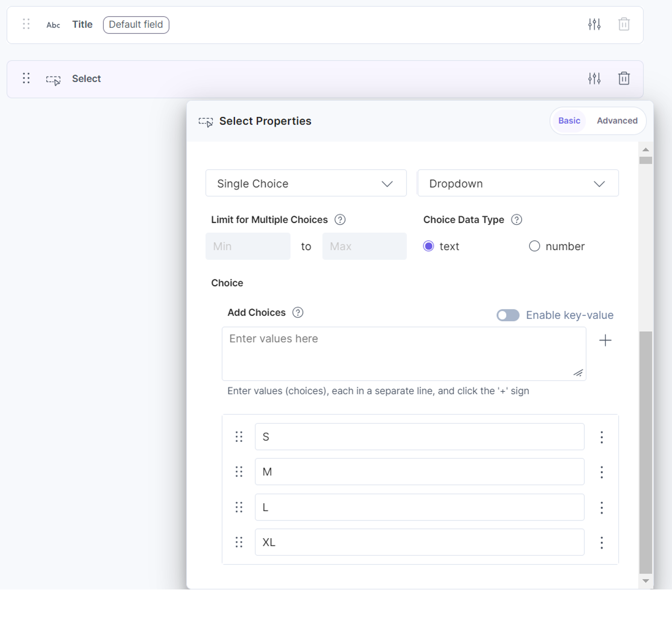
Task: Click the Max limit input
Action: [364, 246]
